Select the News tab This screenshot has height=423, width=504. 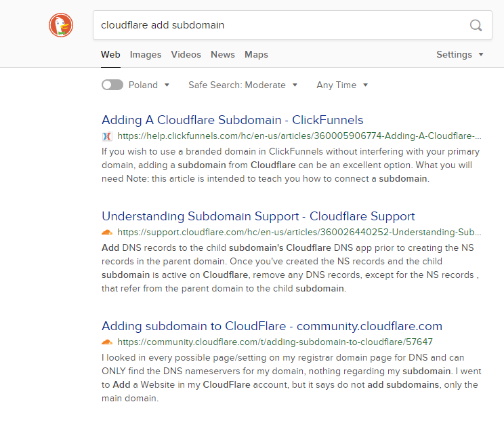pos(223,55)
